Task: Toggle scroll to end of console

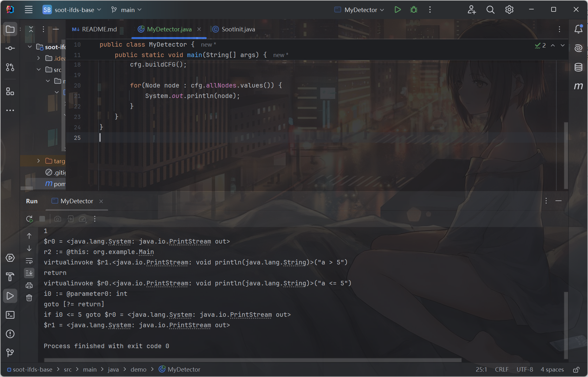Action: 29,273
